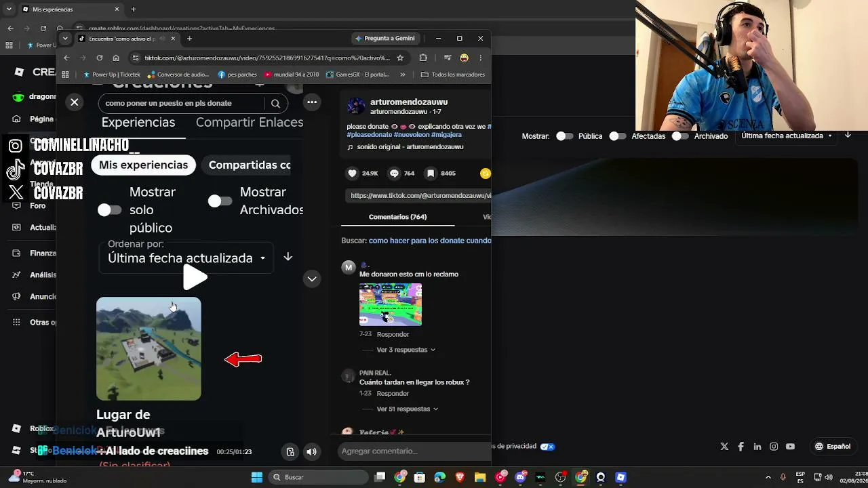Screen dimensions: 868x488
Task: Click the #pleasedonate hashtag
Action: pyautogui.click(x=369, y=135)
